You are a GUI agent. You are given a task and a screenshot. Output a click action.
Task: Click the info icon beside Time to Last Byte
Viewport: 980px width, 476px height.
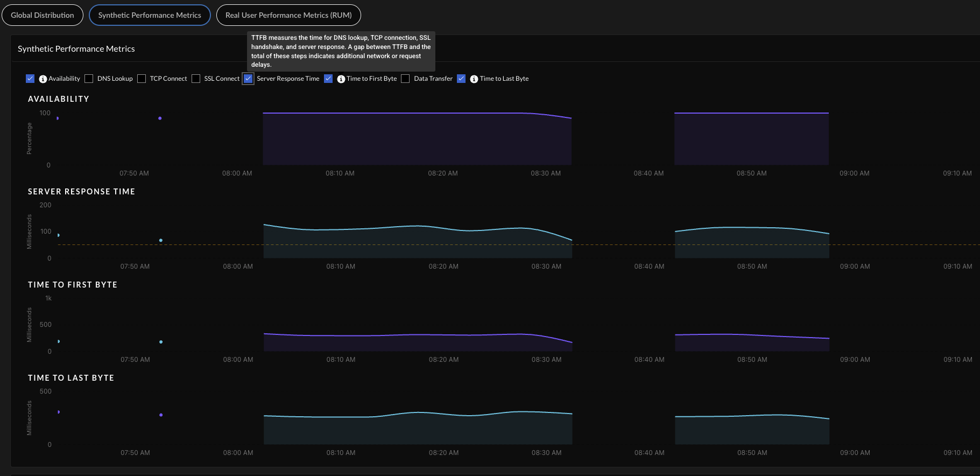474,79
